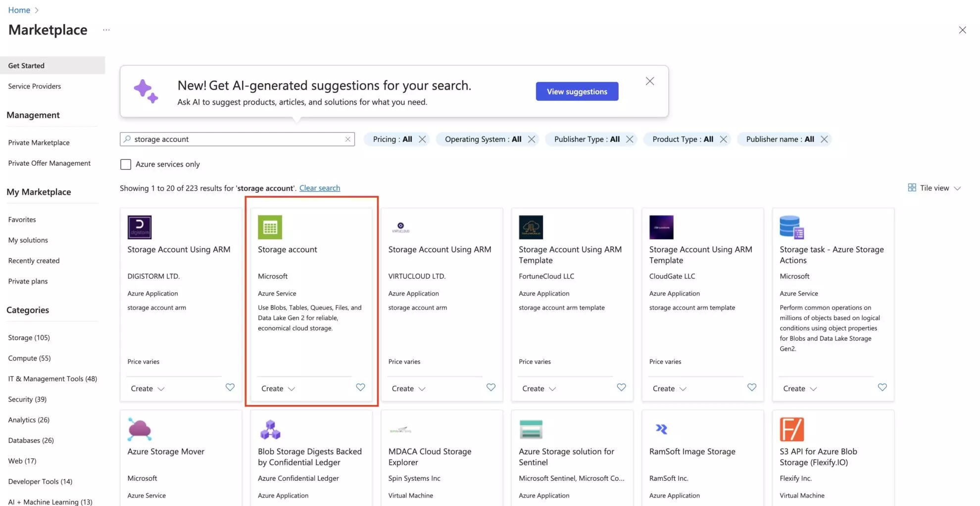Image resolution: width=980 pixels, height=506 pixels.
Task: Go to Home breadcrumb
Action: coord(19,10)
